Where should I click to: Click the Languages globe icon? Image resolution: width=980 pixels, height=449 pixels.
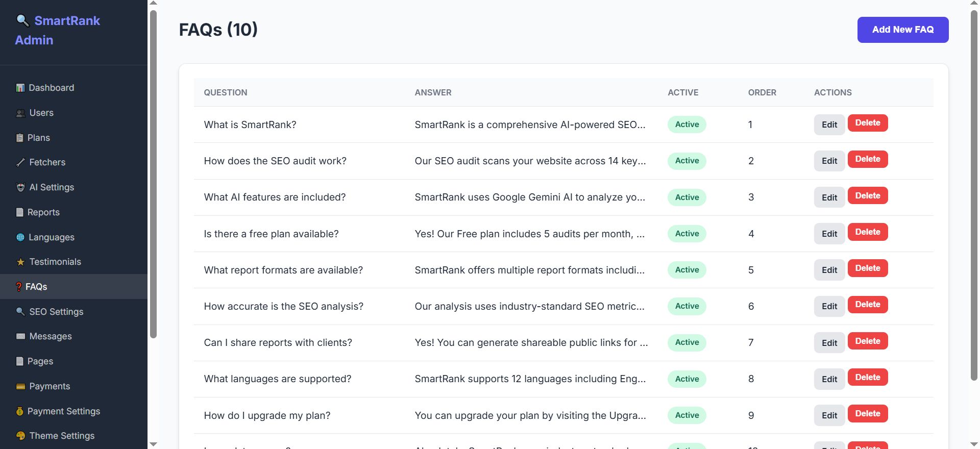tap(20, 237)
